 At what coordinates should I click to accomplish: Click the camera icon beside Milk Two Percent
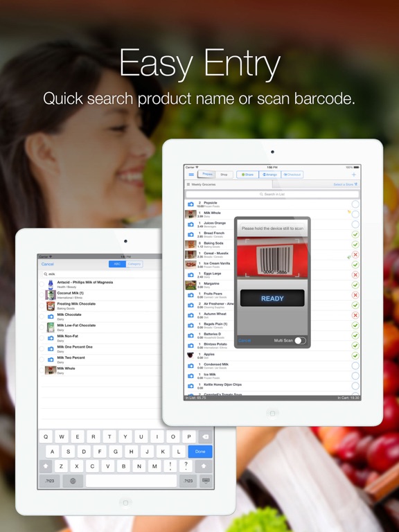pyautogui.click(x=51, y=360)
